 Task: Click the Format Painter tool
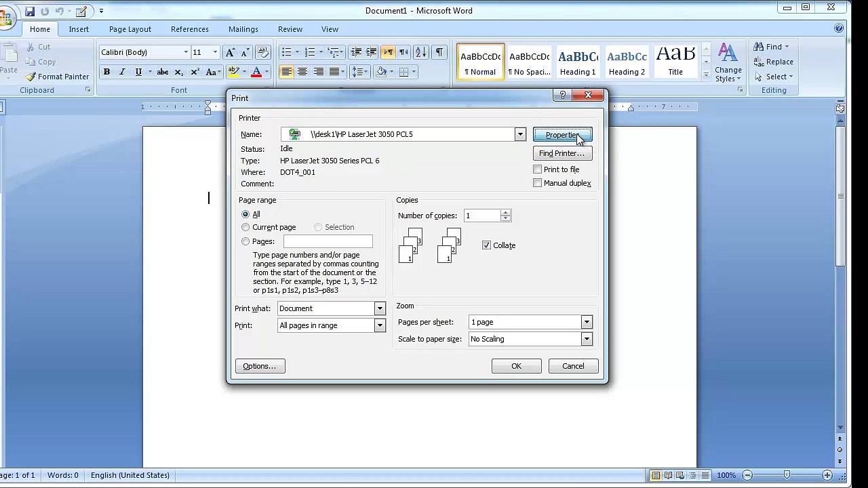(x=58, y=77)
